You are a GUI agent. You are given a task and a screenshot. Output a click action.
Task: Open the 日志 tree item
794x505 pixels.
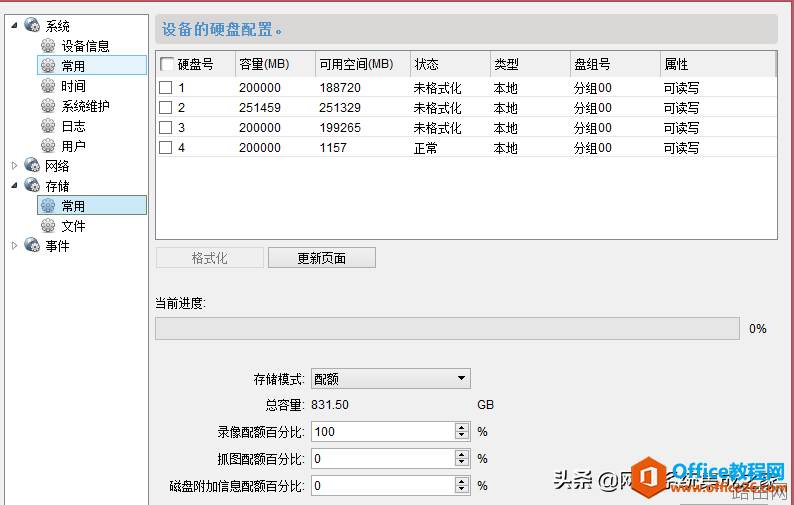(73, 126)
